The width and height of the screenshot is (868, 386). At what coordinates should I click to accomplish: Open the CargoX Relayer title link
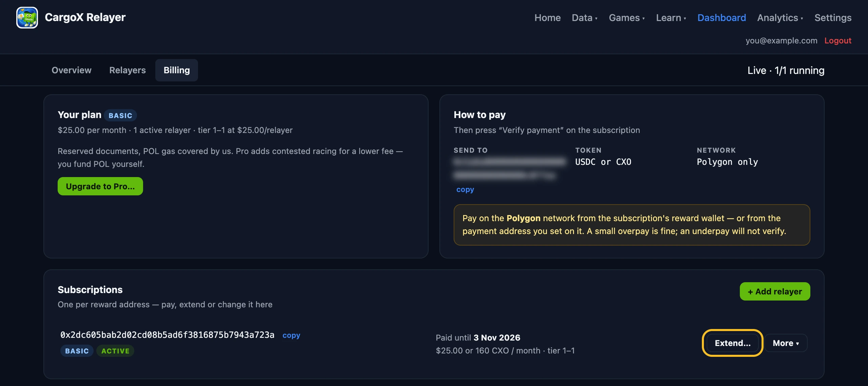coord(85,17)
